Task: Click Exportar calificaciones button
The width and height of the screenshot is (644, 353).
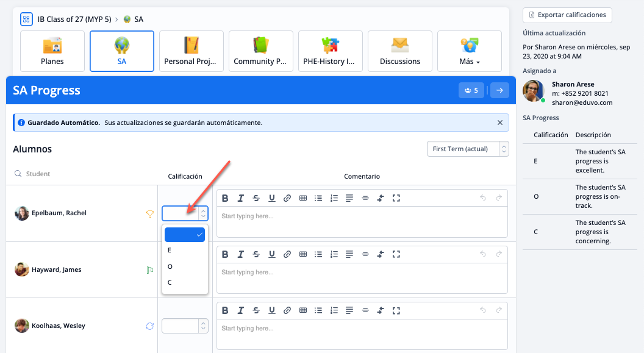Action: pos(567,15)
